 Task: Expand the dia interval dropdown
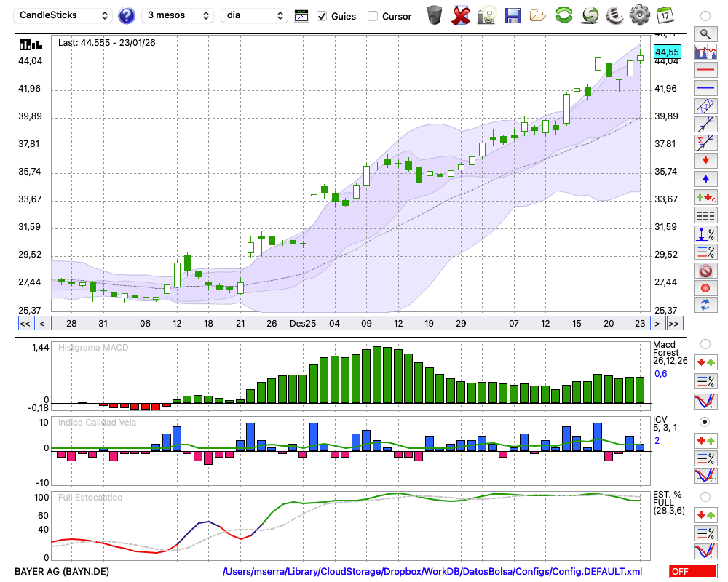(254, 15)
